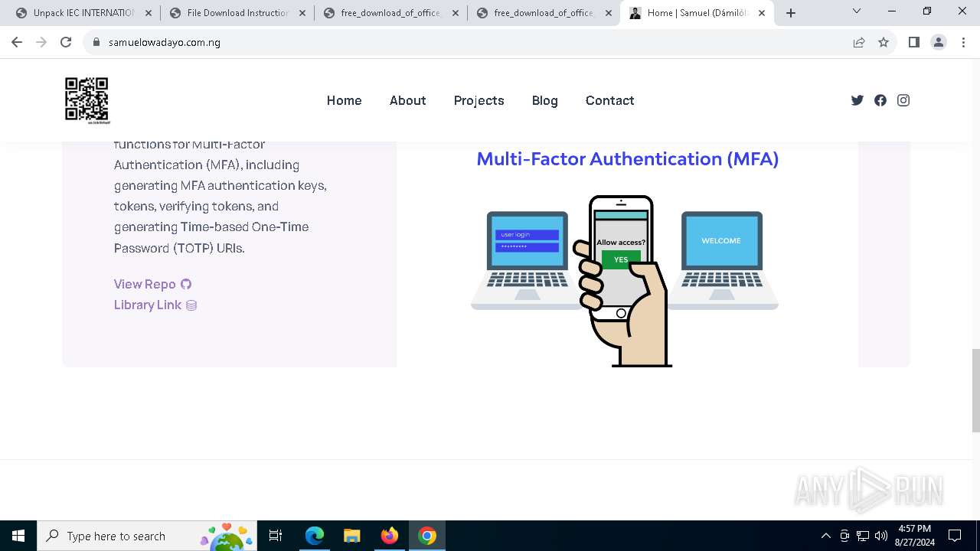Viewport: 980px width, 551px height.
Task: Open the tab search chevron
Action: click(x=857, y=11)
